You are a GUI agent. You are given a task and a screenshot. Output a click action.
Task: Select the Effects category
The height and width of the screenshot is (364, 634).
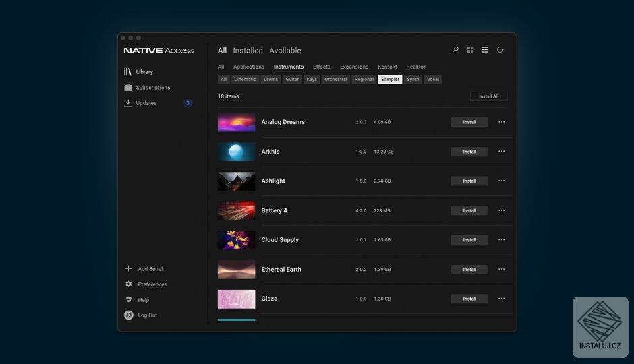[322, 67]
